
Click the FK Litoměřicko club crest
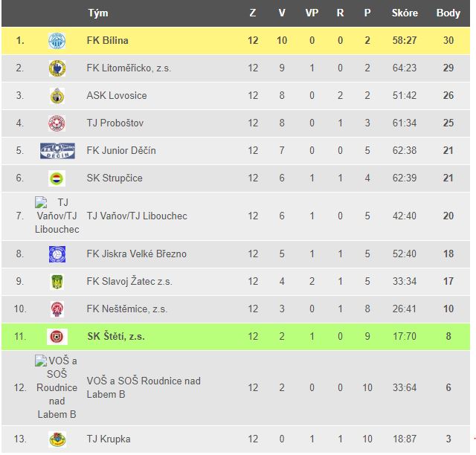(x=57, y=68)
